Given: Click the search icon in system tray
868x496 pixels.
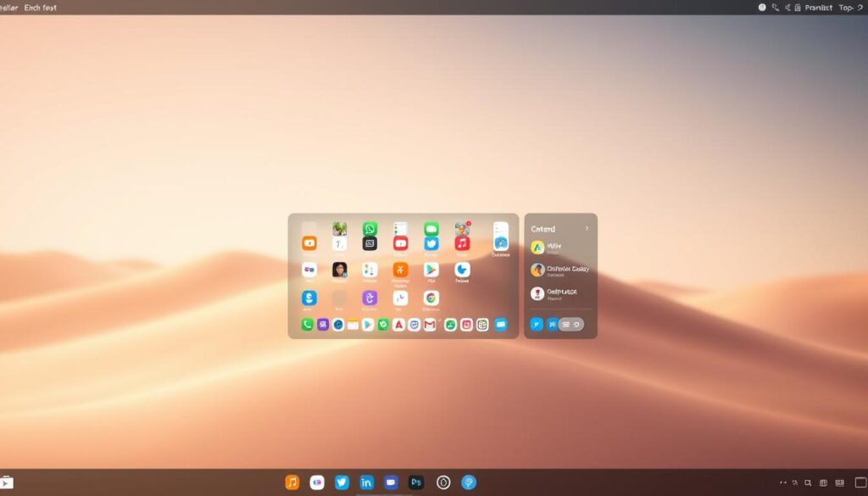Looking at the screenshot, I should pyautogui.click(x=807, y=482).
